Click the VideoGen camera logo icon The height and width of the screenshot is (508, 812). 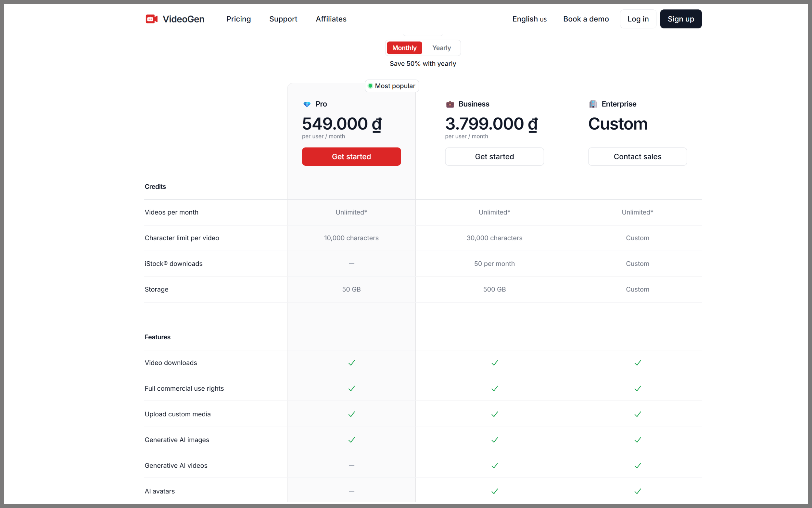[151, 19]
